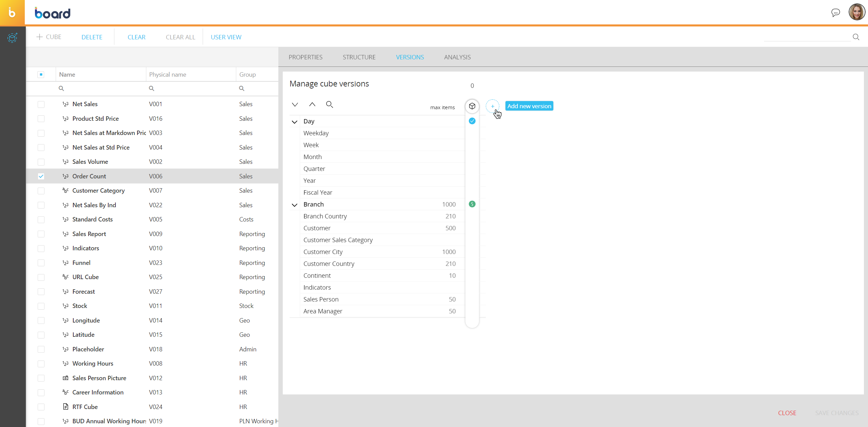Open the ANALYSIS tab
Screen dimensions: 868x427
(457, 57)
